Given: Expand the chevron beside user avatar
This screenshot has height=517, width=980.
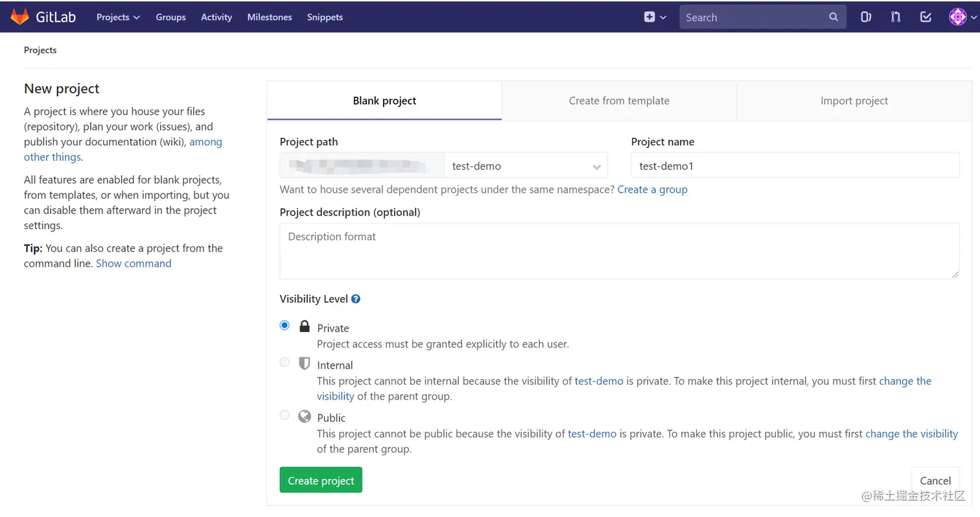Looking at the screenshot, I should pos(973,18).
